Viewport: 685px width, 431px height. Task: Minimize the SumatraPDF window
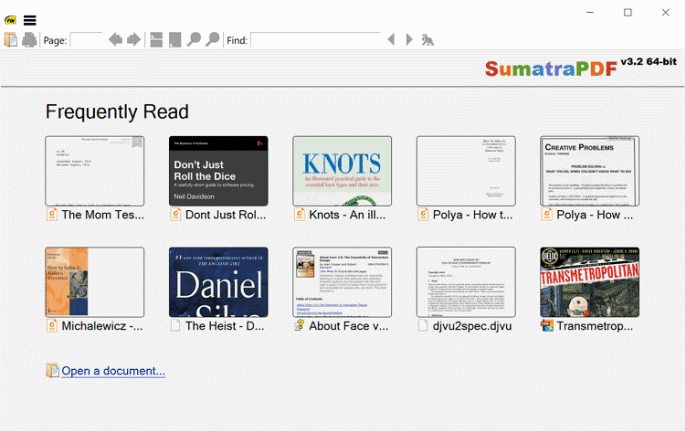[x=590, y=12]
